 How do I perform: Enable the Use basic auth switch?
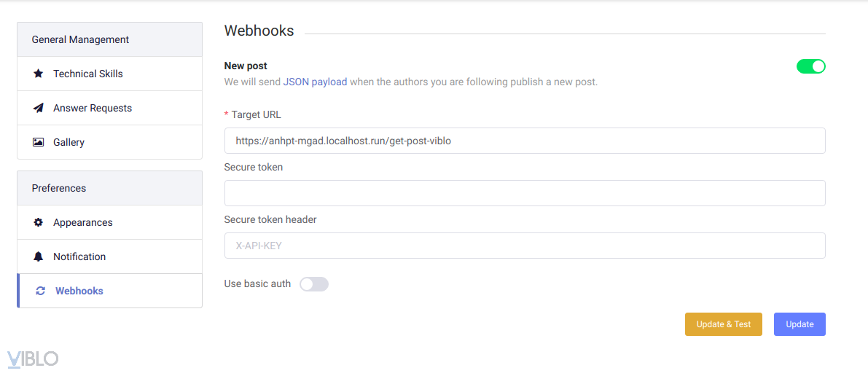[x=314, y=284]
